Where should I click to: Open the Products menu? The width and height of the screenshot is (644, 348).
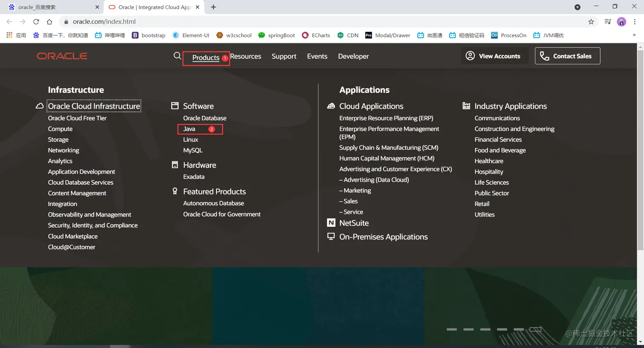click(206, 58)
